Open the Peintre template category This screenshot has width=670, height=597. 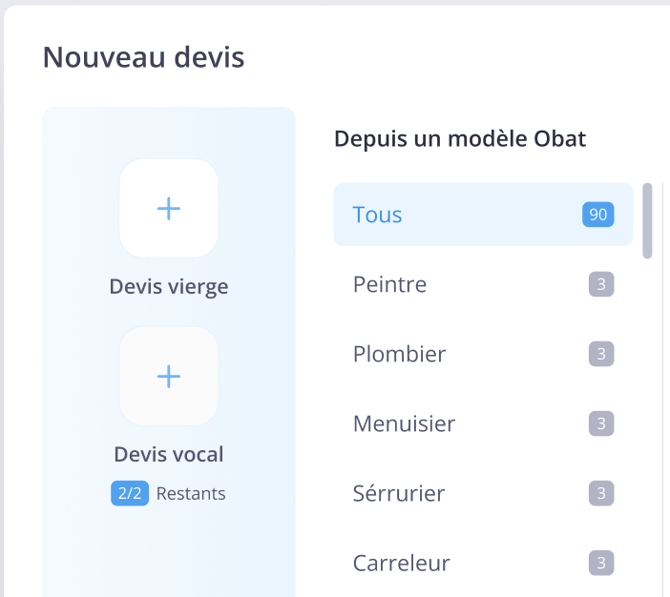(390, 284)
